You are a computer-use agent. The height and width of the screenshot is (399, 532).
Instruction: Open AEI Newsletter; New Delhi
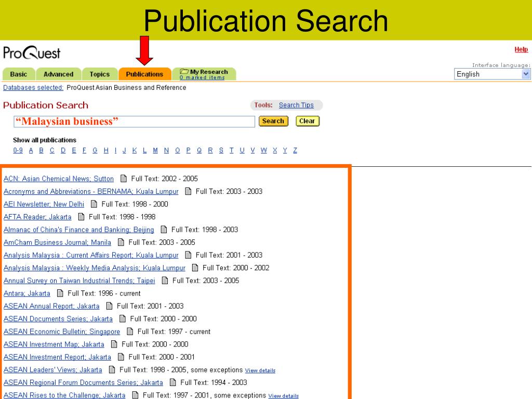point(44,204)
